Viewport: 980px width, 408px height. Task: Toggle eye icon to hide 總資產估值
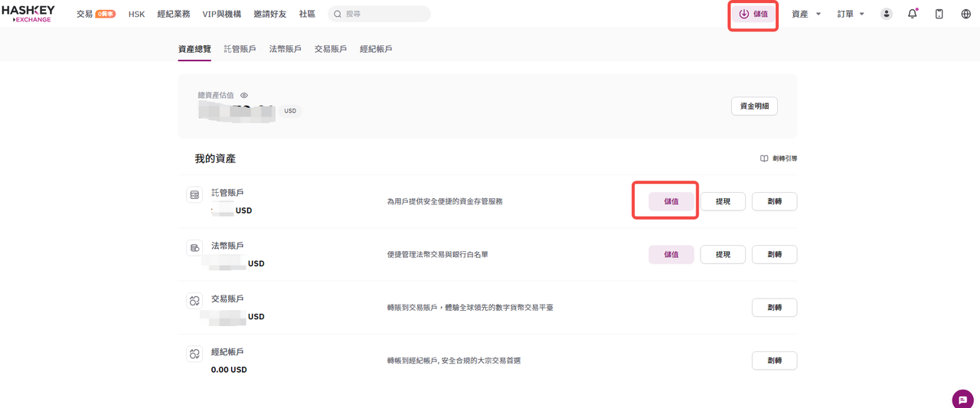click(x=244, y=96)
